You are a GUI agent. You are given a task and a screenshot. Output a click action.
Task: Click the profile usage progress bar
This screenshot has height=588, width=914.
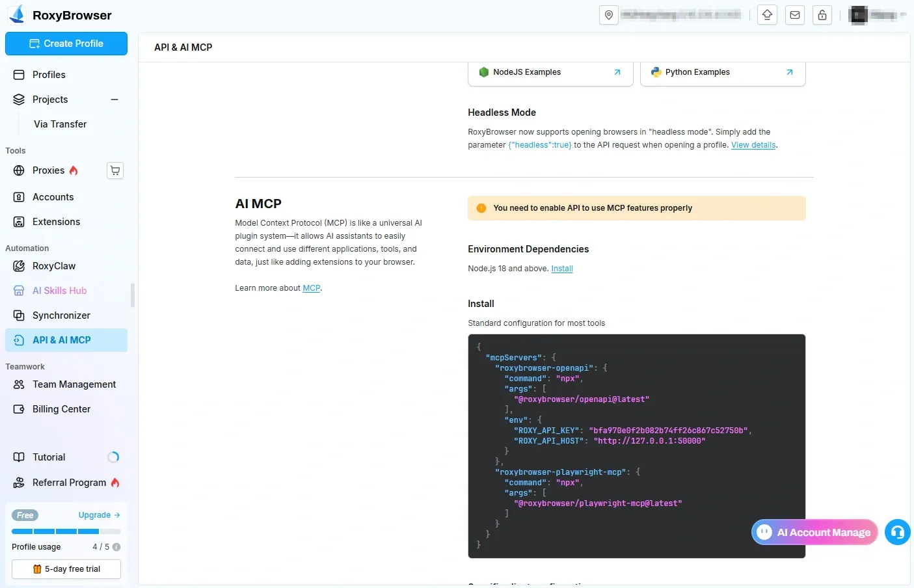point(66,531)
